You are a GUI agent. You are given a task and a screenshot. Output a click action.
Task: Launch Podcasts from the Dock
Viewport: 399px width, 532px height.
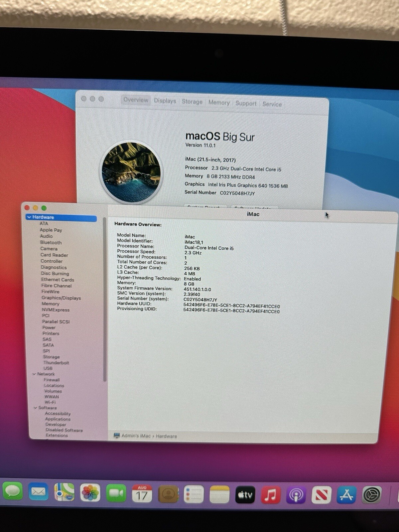click(296, 495)
